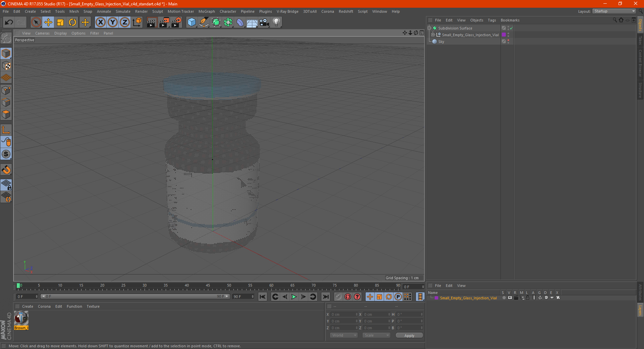Viewport: 644px width, 349px height.
Task: Open the Array modeling objects icon
Action: (228, 22)
